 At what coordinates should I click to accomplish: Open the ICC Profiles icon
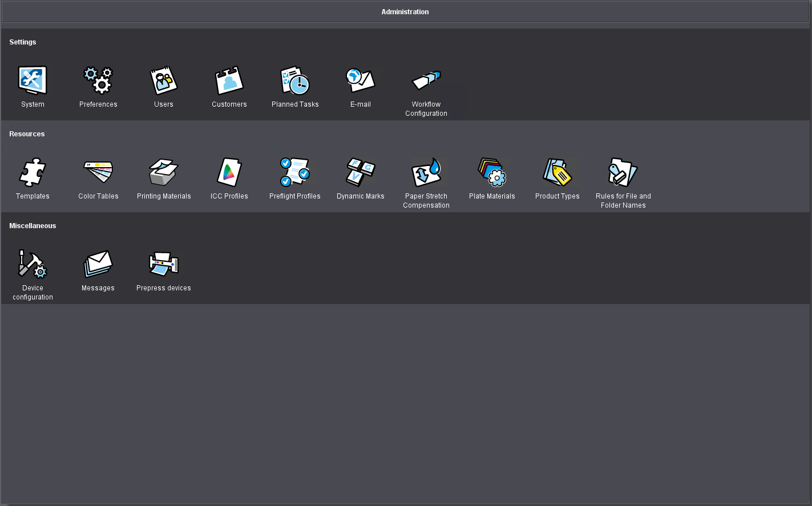tap(229, 173)
